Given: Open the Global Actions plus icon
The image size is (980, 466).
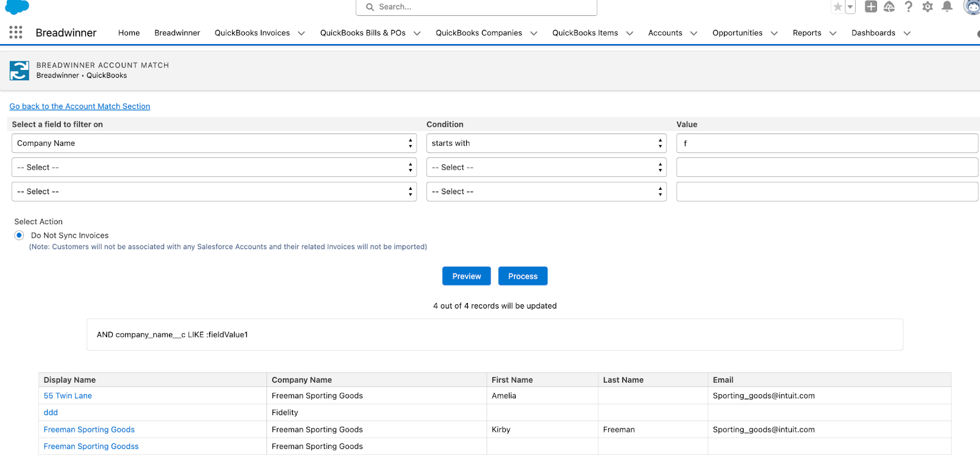Looking at the screenshot, I should click(870, 7).
